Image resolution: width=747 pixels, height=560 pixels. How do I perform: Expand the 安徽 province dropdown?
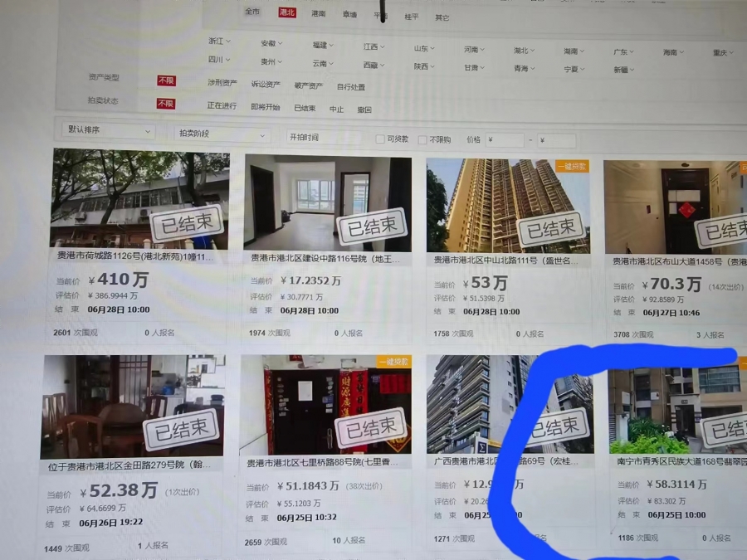click(x=271, y=43)
